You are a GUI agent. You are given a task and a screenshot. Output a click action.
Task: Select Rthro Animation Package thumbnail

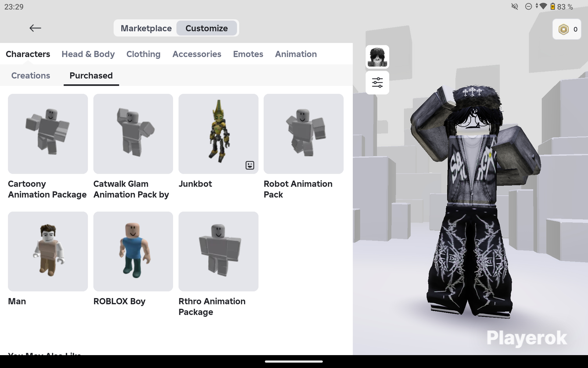[218, 251]
